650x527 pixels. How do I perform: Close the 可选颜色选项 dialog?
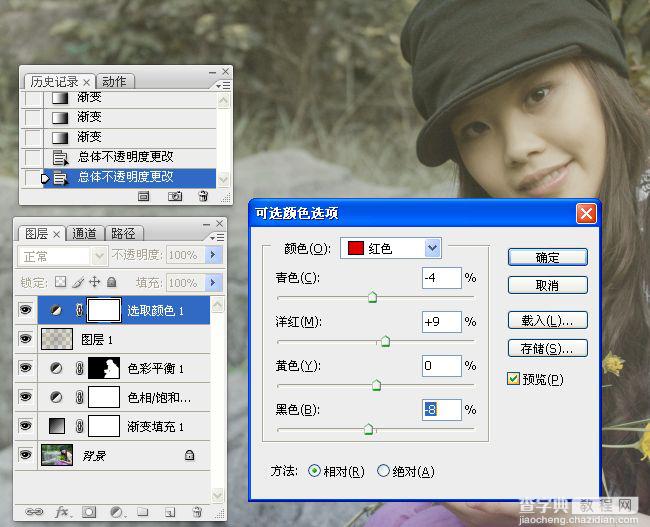(x=586, y=214)
